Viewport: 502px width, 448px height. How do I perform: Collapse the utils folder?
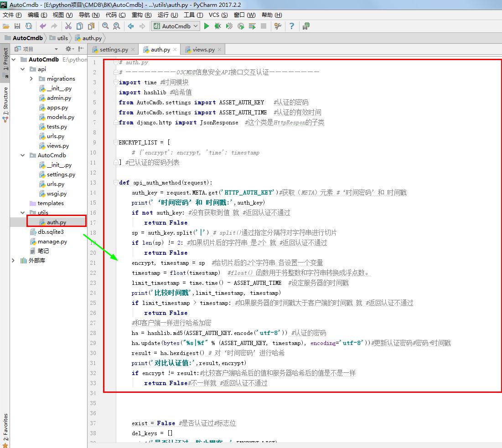(23, 212)
